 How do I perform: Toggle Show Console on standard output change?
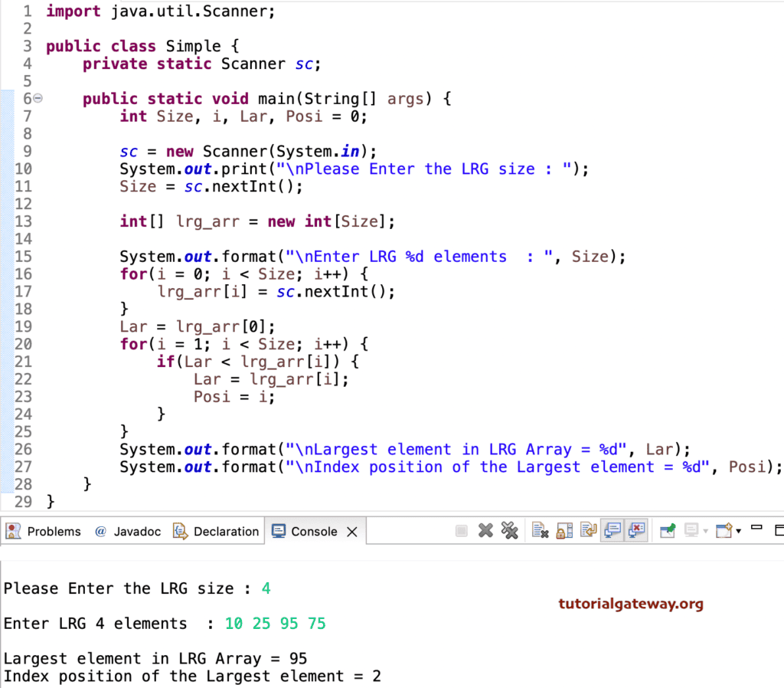tap(613, 530)
